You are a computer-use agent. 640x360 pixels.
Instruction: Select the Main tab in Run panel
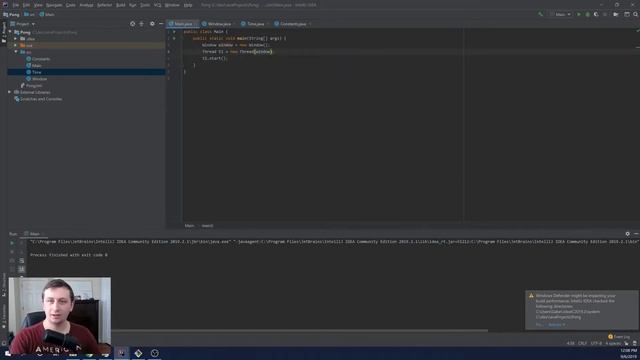pyautogui.click(x=34, y=234)
